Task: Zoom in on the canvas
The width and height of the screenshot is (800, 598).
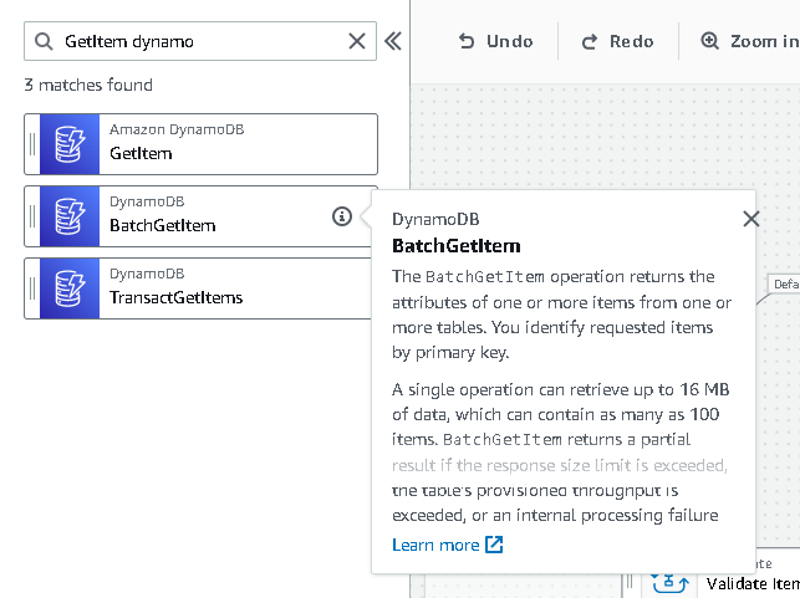Action: 750,41
